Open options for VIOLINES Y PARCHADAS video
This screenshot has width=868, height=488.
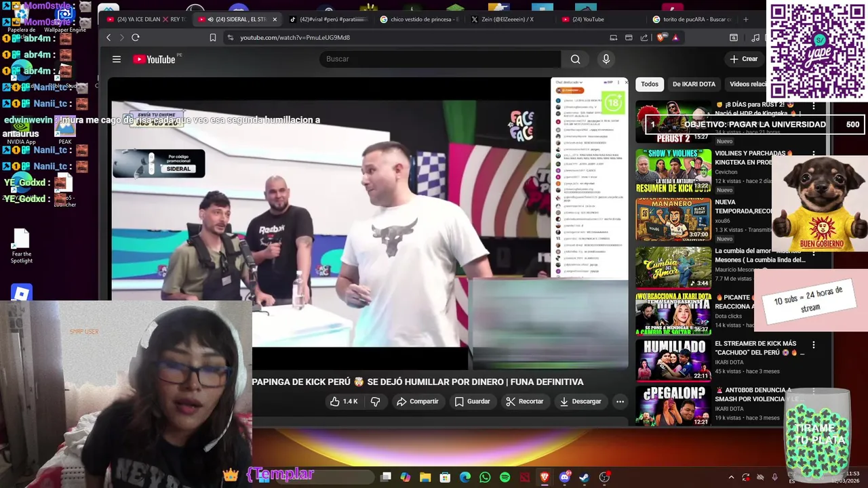coord(814,154)
